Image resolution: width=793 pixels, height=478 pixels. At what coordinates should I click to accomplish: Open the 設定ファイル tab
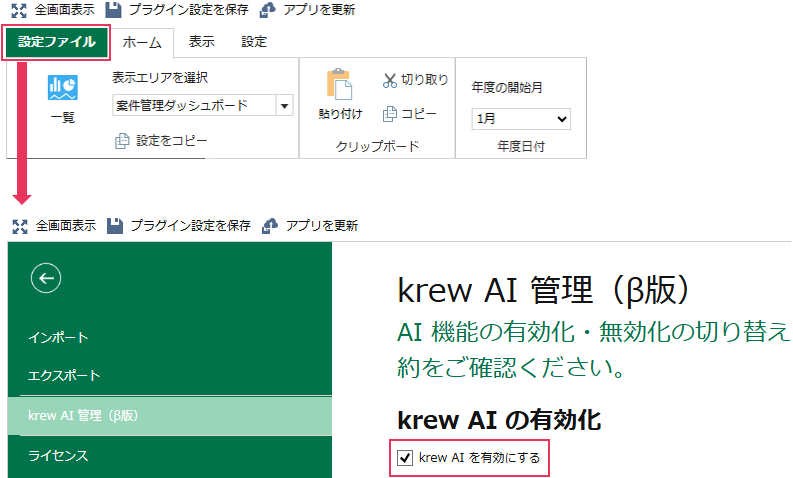(56, 42)
